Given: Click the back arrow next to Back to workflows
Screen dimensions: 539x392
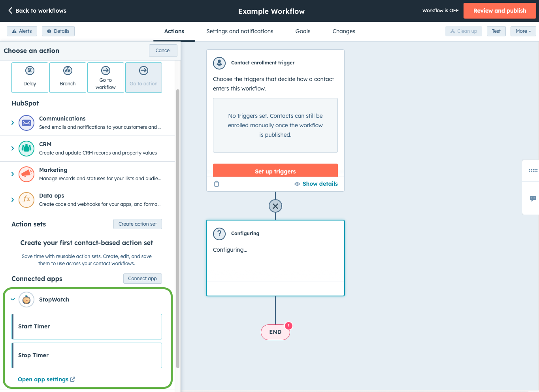Looking at the screenshot, I should (10, 11).
